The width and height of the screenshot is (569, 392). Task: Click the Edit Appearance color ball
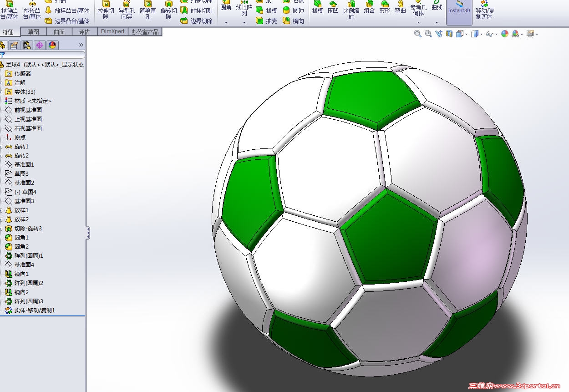pos(504,34)
